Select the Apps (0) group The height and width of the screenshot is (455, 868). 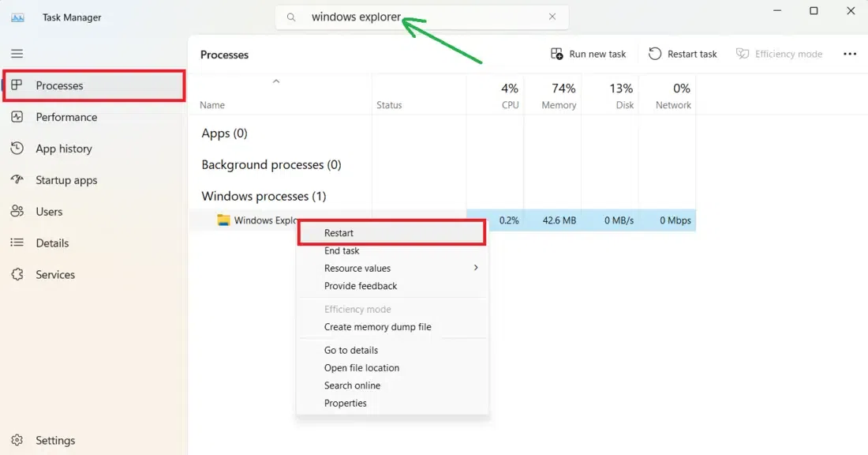pos(224,133)
